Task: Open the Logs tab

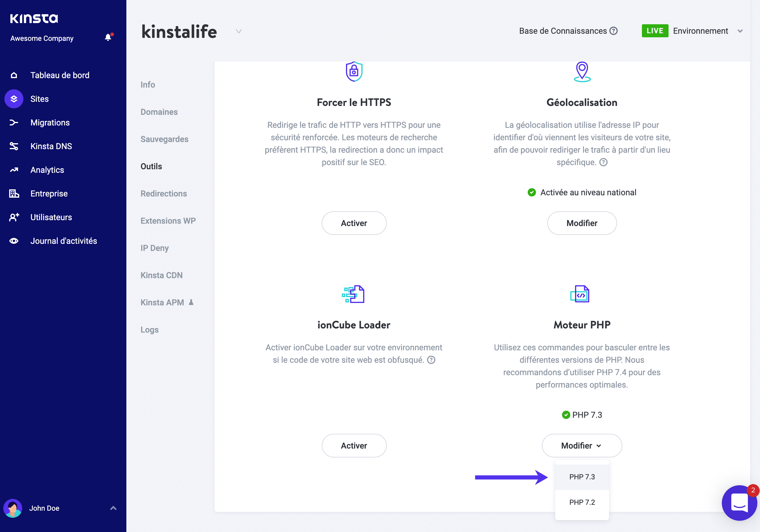Action: point(149,330)
